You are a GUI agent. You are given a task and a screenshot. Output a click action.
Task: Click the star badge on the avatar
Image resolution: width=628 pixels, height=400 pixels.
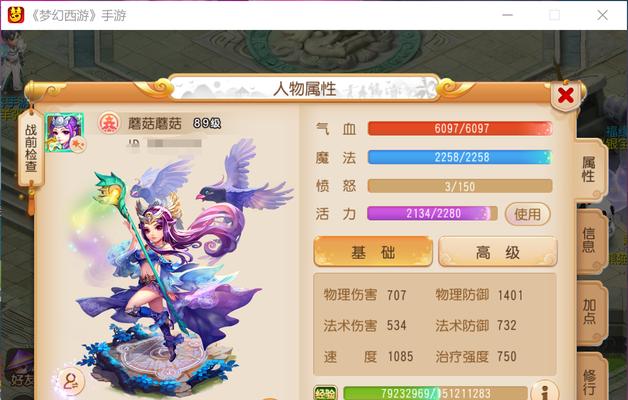(x=77, y=144)
